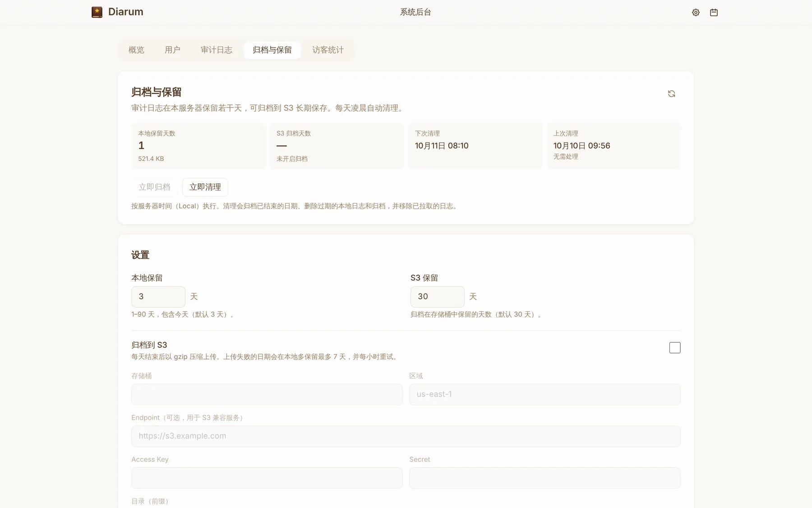Viewport: 812px width, 508px height.
Task: Click the 存储桶 bucket input field
Action: pos(267,394)
